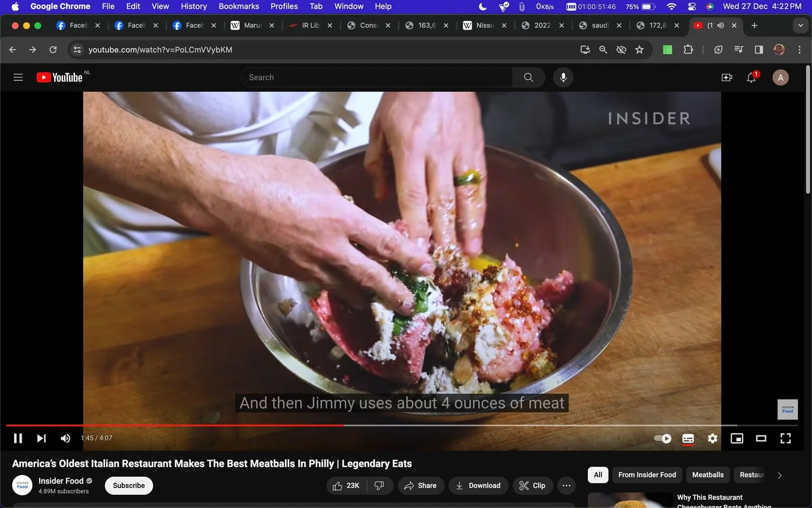812x508 pixels.
Task: Subscribe to Insider Food channel
Action: click(x=129, y=485)
